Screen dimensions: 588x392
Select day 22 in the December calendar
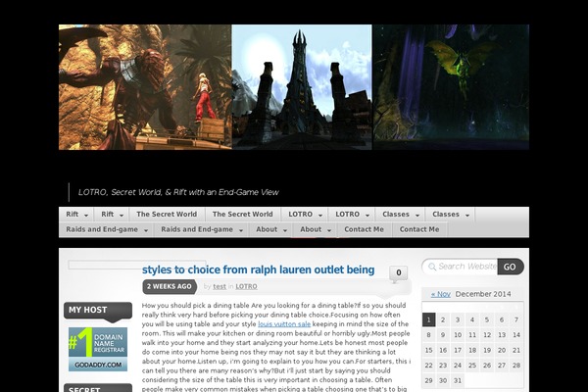tap(428, 366)
